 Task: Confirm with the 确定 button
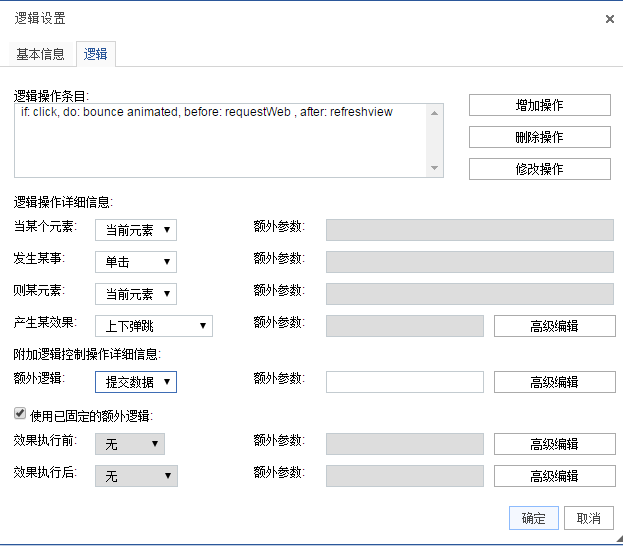pyautogui.click(x=534, y=518)
